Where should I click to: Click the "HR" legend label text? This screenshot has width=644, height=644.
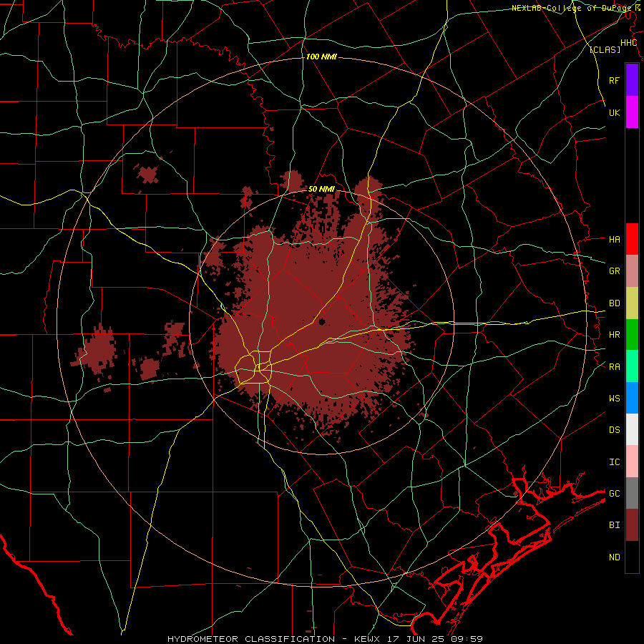(x=614, y=334)
